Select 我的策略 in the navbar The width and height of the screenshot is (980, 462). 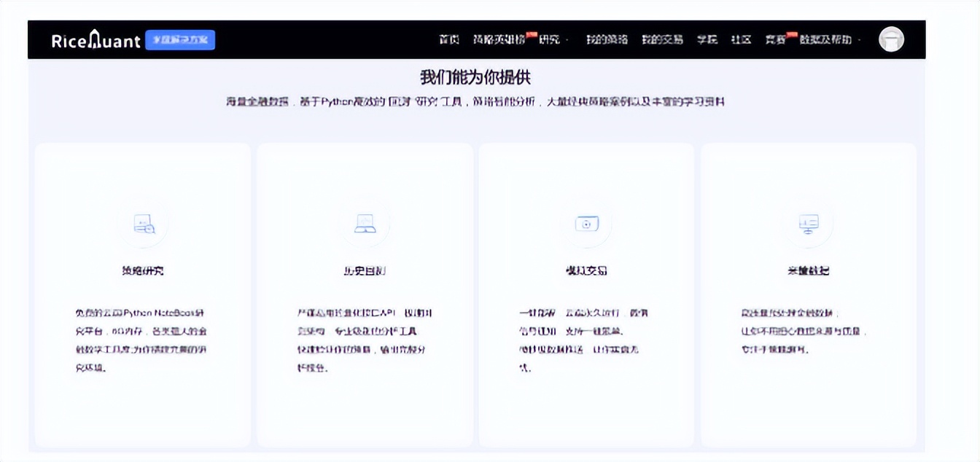click(x=607, y=40)
